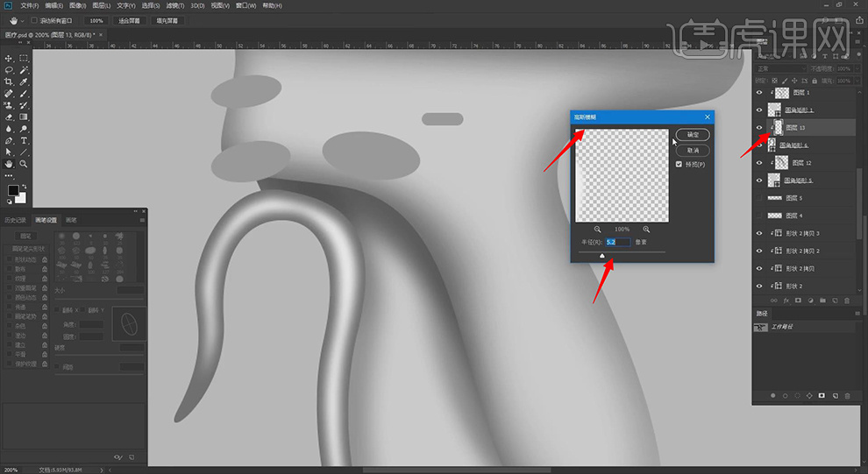Toggle the Preview checkbox in Gaussian Blur
This screenshot has width=868, height=474.
point(679,164)
